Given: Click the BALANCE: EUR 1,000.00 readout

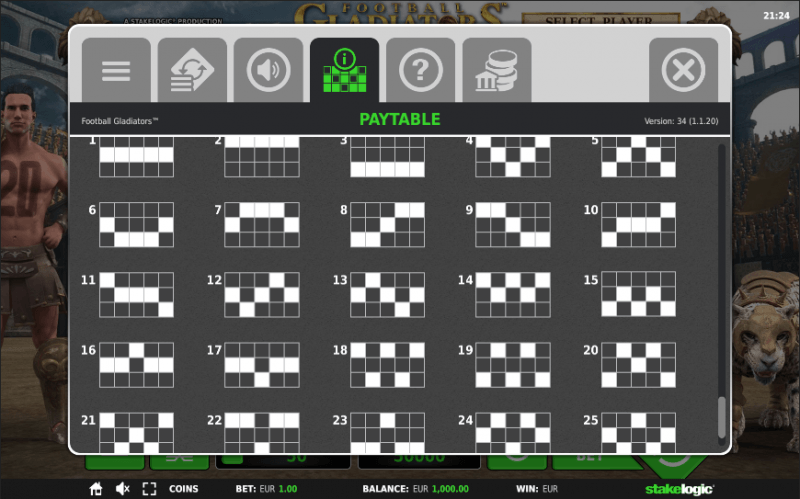Looking at the screenshot, I should pyautogui.click(x=415, y=489).
